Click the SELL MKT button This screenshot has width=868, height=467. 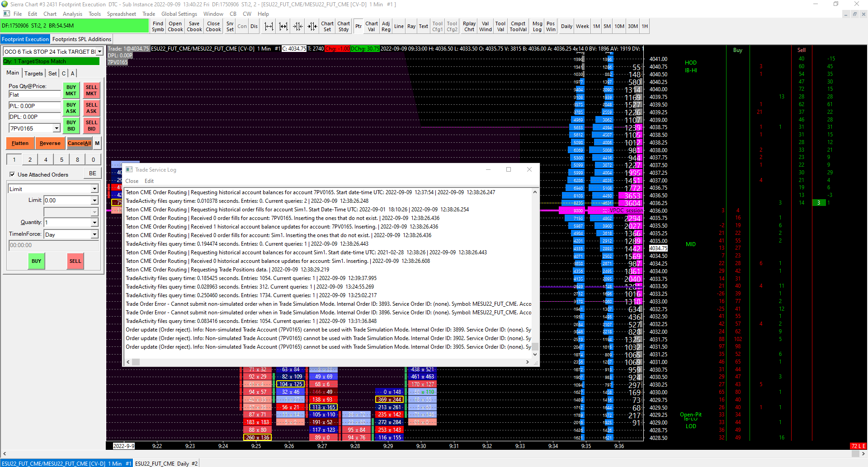[x=91, y=90]
